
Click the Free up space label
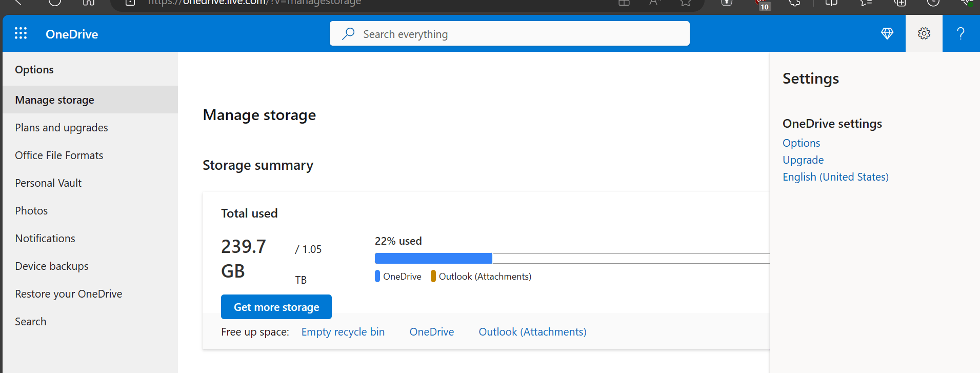click(x=255, y=332)
